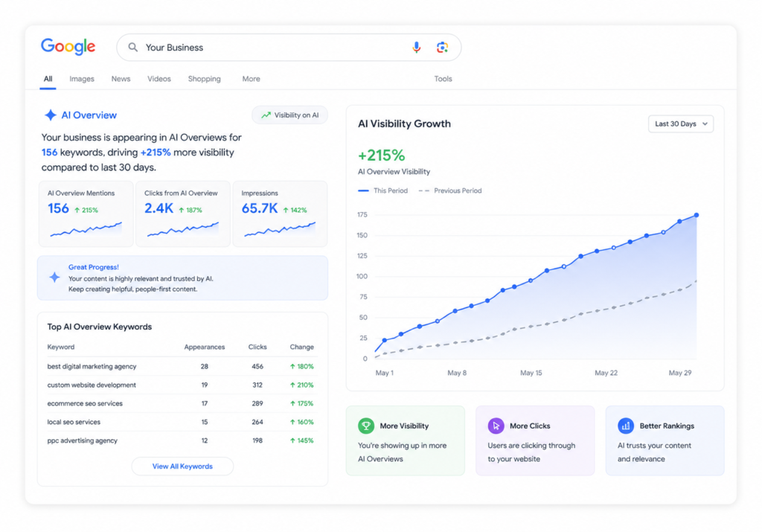Click the trend arrow in Visibility on AI
This screenshot has height=532, width=762.
(x=266, y=115)
